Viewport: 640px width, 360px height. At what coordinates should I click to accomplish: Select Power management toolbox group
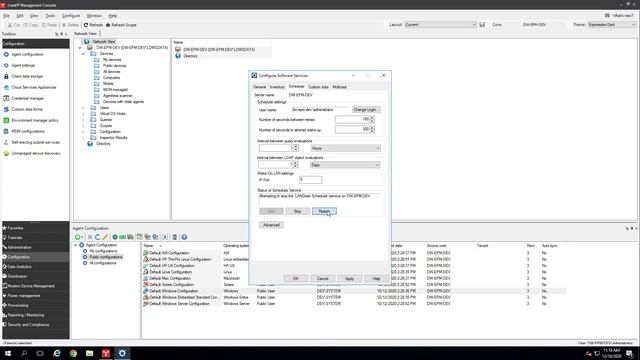[x=24, y=296]
